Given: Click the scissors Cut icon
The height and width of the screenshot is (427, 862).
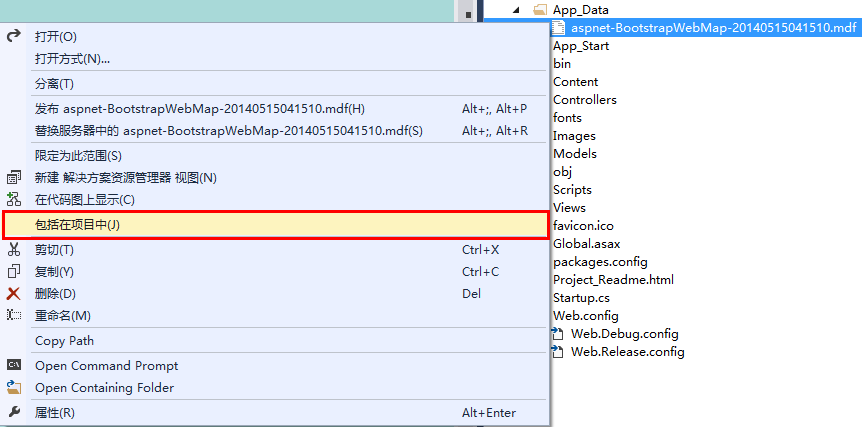Looking at the screenshot, I should tap(14, 249).
